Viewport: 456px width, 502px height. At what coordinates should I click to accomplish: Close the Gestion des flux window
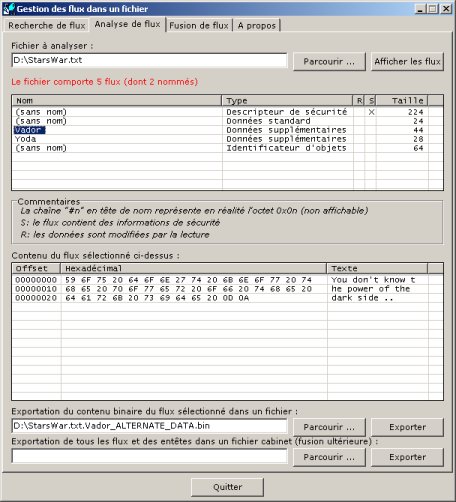446,9
